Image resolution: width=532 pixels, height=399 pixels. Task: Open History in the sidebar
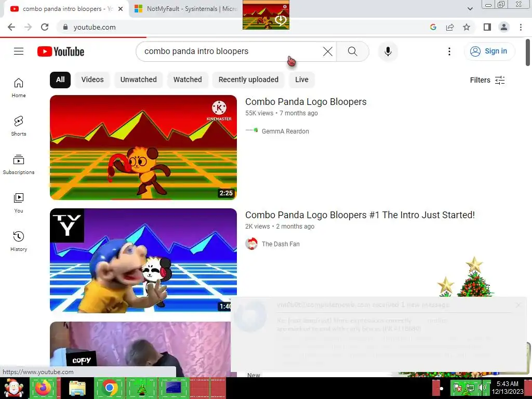click(19, 241)
